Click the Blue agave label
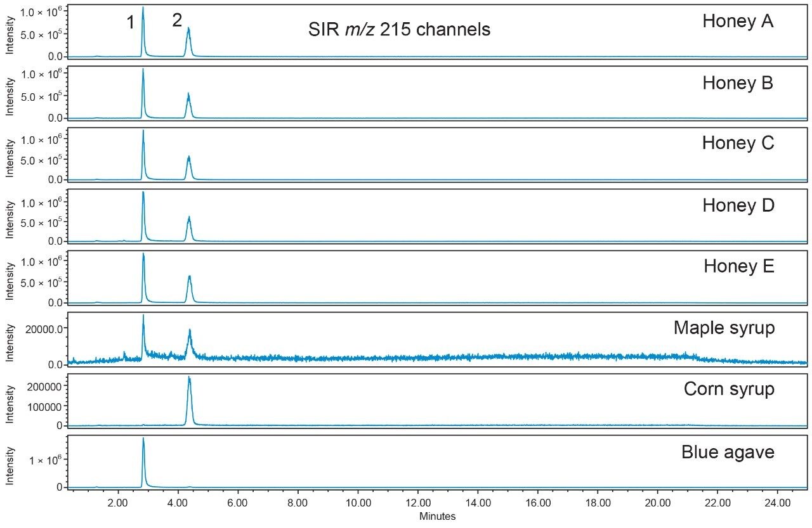Screen dimensions: 812x528 (728, 453)
